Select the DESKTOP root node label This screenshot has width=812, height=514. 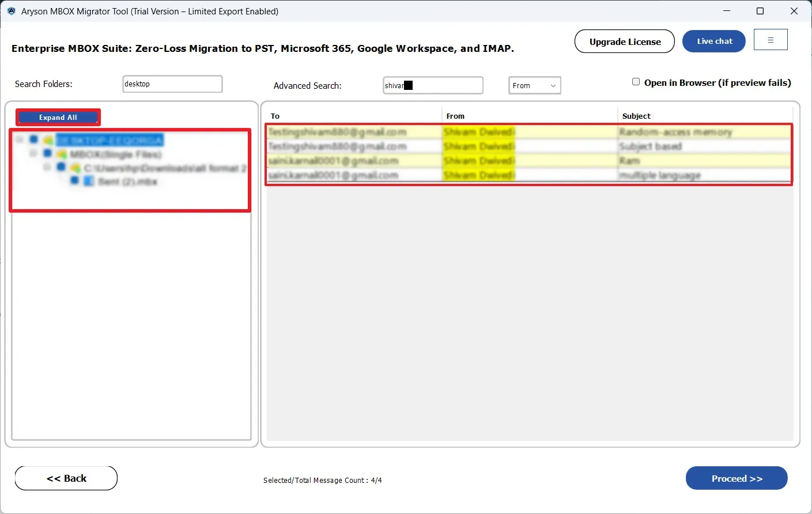click(x=109, y=140)
